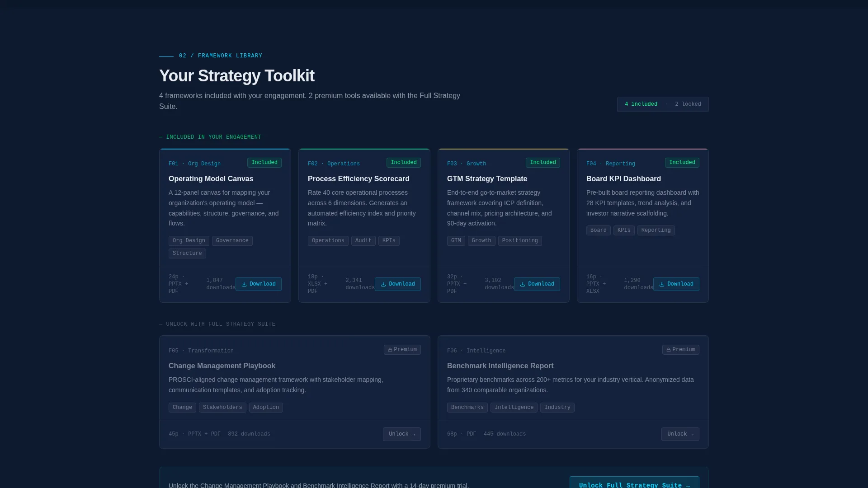Click the Reporting tag on Board KPI card
This screenshot has width=868, height=488.
(x=656, y=230)
